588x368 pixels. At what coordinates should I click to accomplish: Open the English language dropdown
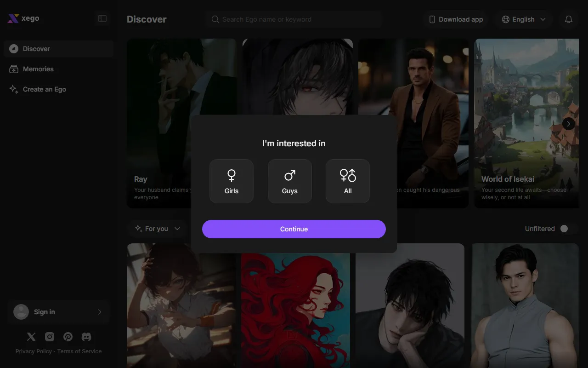click(524, 19)
